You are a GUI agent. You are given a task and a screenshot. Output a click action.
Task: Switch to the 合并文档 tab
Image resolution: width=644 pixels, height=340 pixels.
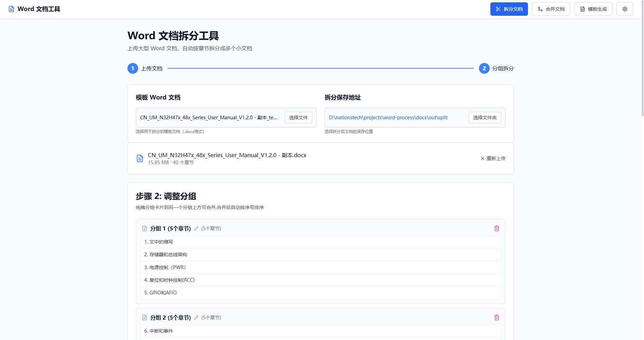(x=551, y=9)
